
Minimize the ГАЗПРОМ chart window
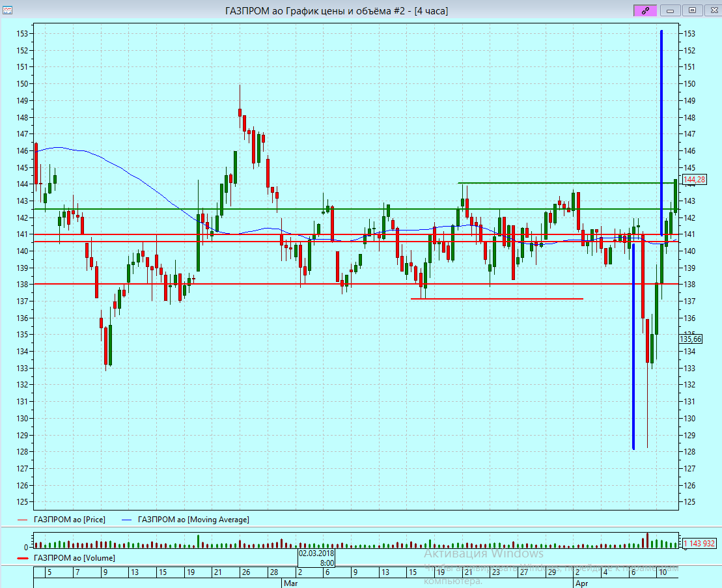point(670,10)
